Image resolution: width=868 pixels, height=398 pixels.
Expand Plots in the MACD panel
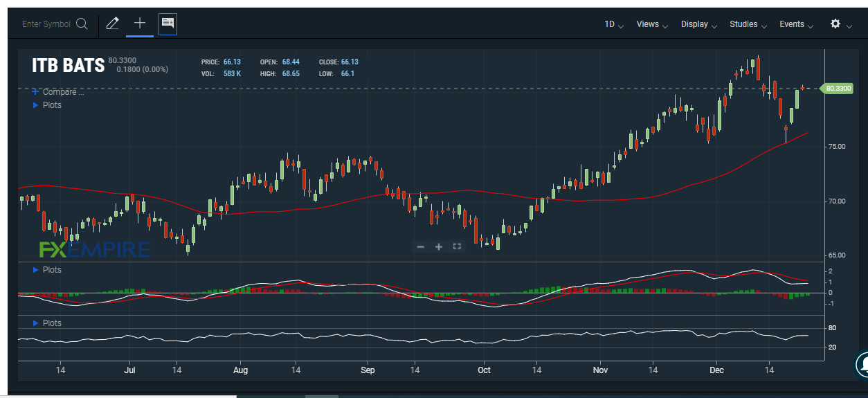[47, 270]
